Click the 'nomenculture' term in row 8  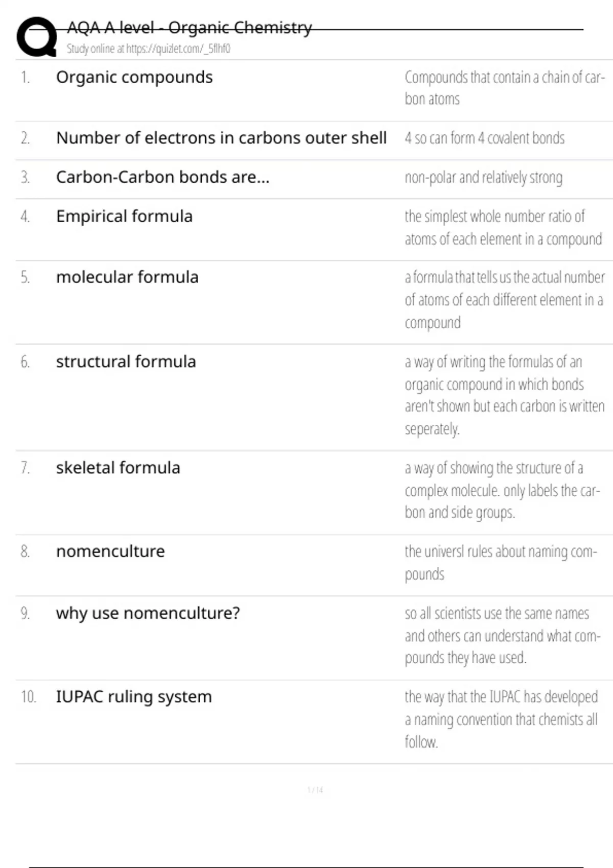coord(110,551)
